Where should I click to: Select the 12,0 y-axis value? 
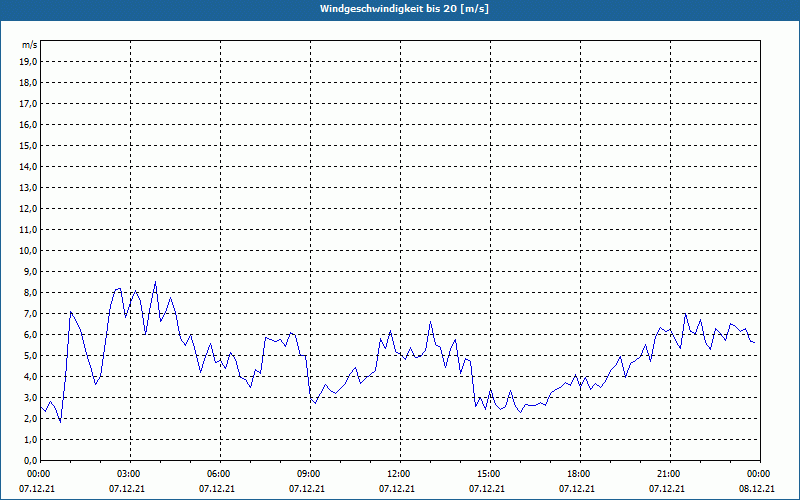[x=29, y=209]
